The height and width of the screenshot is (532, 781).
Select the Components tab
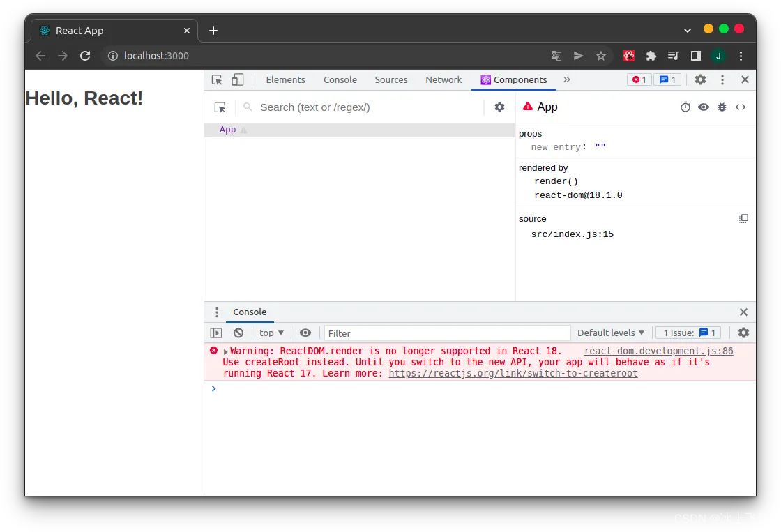point(513,79)
